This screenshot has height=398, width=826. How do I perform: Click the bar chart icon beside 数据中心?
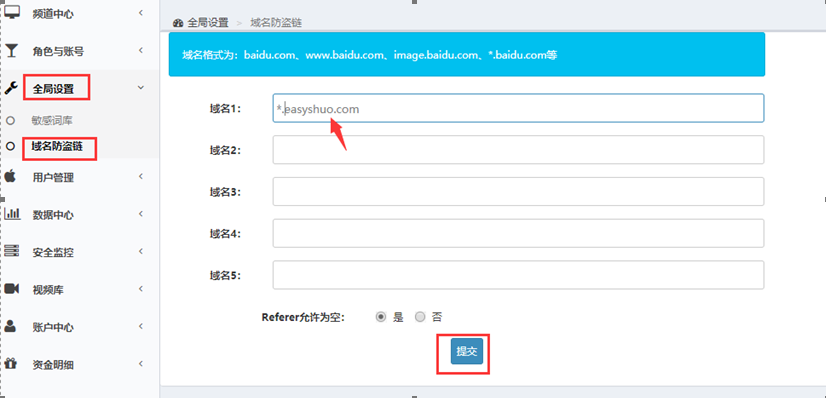point(12,214)
